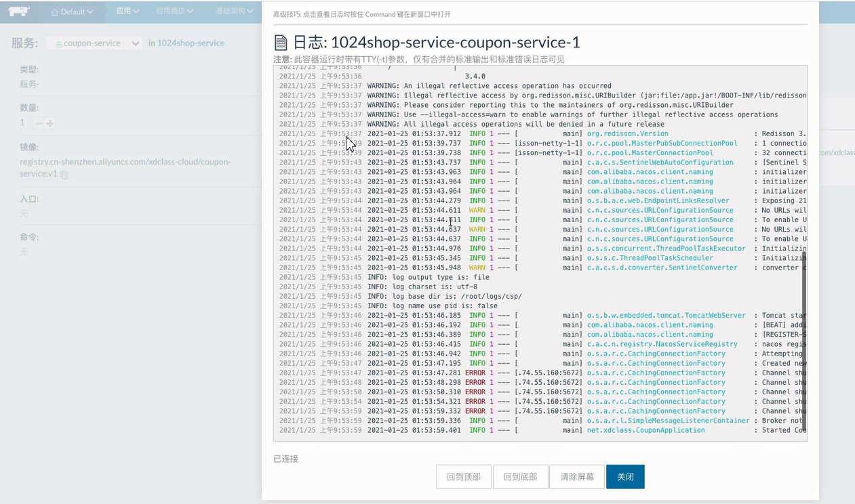Click the ERROR label at 01:53:59.332
The height and width of the screenshot is (504, 855).
475,411
